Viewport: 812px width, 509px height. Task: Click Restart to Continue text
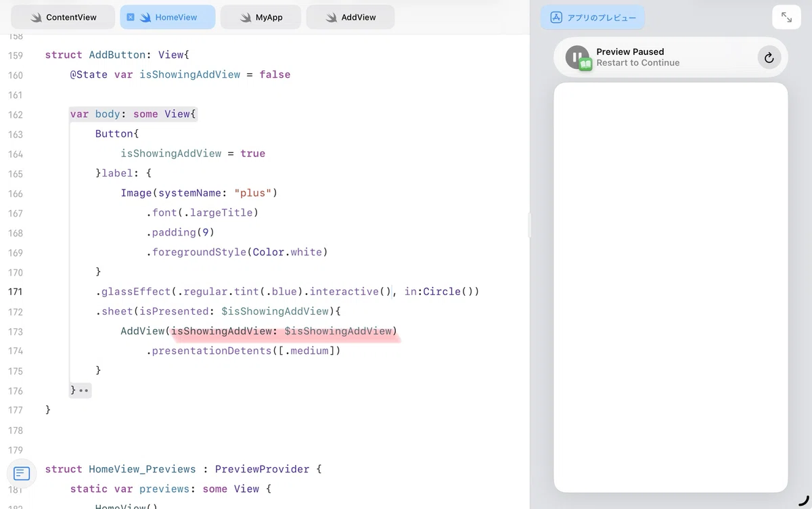[638, 63]
